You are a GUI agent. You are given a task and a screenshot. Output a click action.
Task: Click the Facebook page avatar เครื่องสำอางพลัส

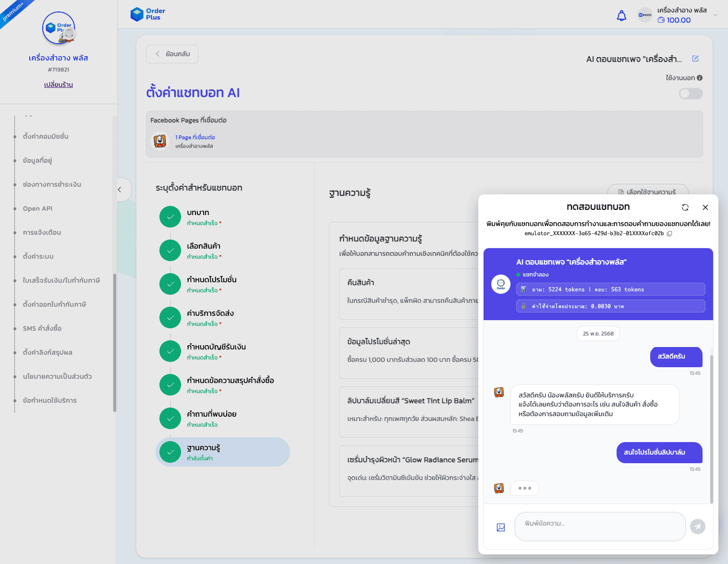pyautogui.click(x=160, y=141)
